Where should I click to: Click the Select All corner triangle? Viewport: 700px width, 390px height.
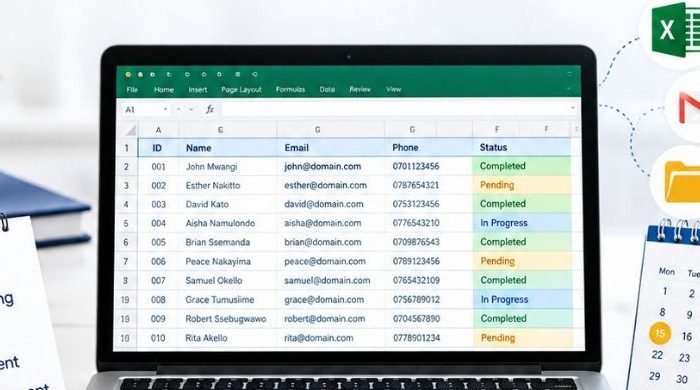click(x=130, y=130)
